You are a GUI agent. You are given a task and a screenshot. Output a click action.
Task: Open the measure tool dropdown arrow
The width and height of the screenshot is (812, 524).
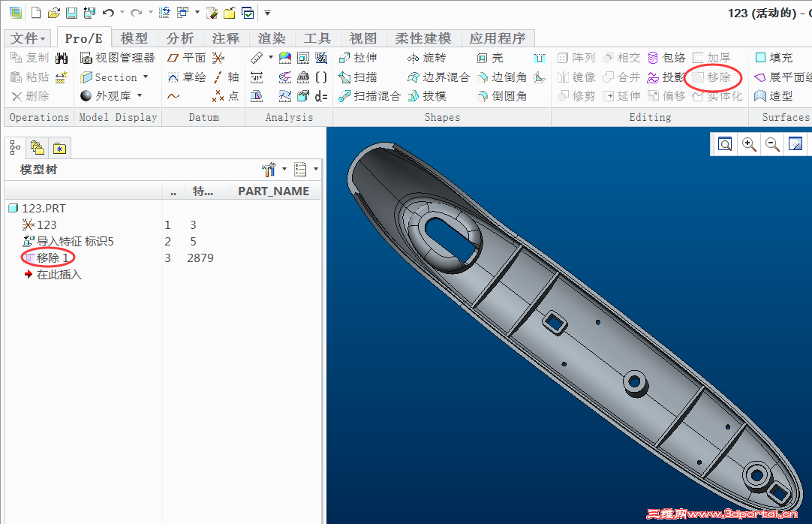(271, 58)
